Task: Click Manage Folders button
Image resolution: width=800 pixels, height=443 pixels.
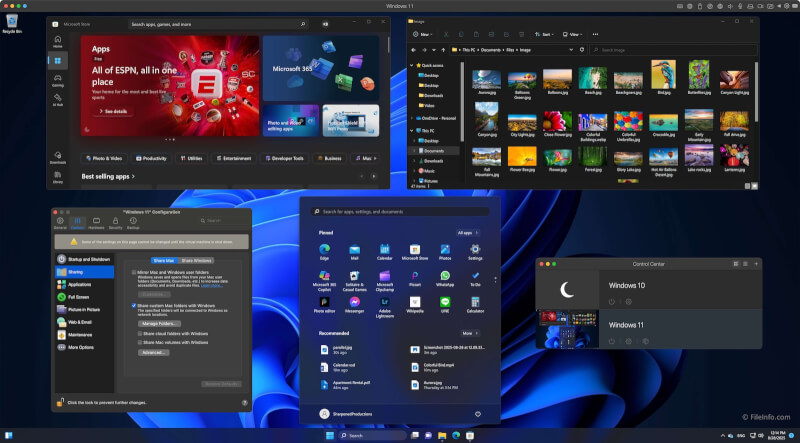Action: 159,324
